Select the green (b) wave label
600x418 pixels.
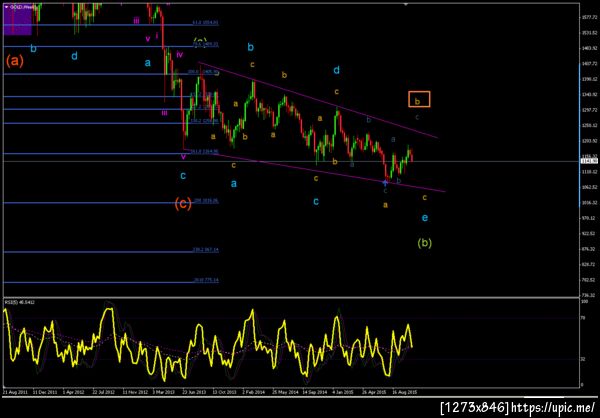(425, 243)
